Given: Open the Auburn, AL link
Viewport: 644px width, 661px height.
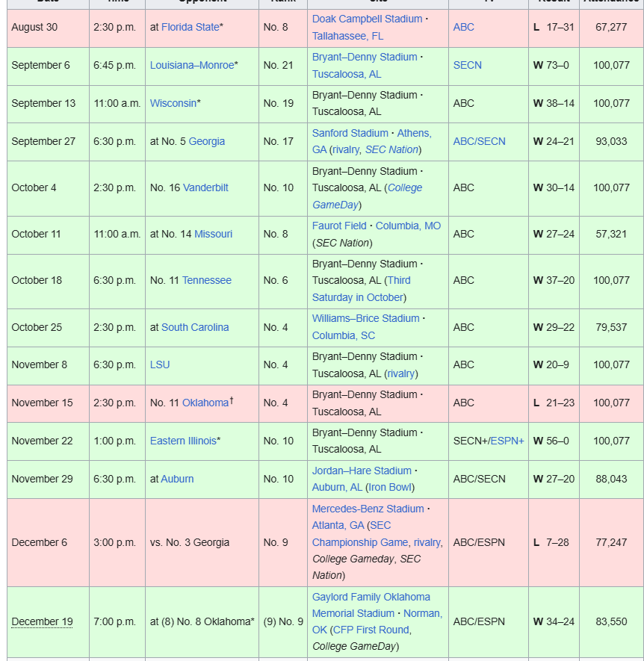Looking at the screenshot, I should [337, 487].
